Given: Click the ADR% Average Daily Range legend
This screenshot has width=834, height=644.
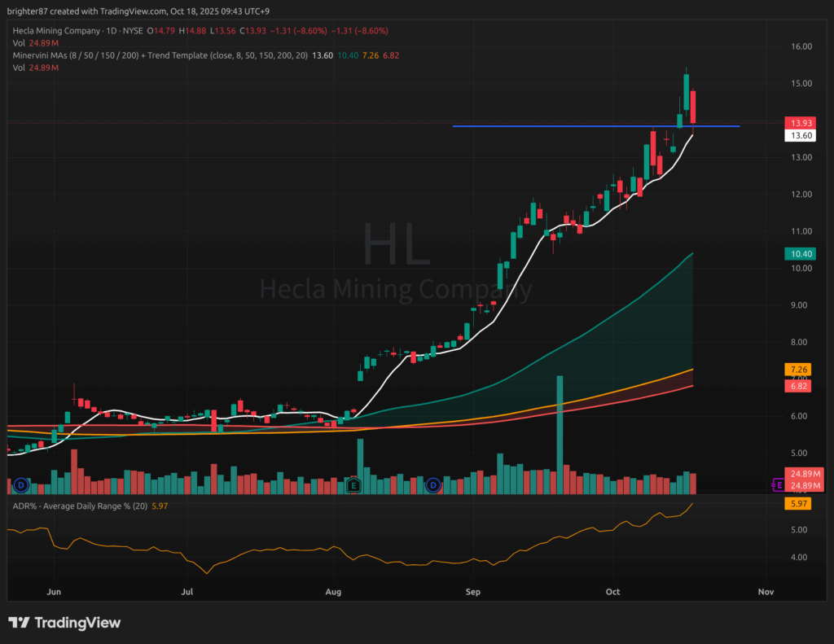Looking at the screenshot, I should [77, 506].
